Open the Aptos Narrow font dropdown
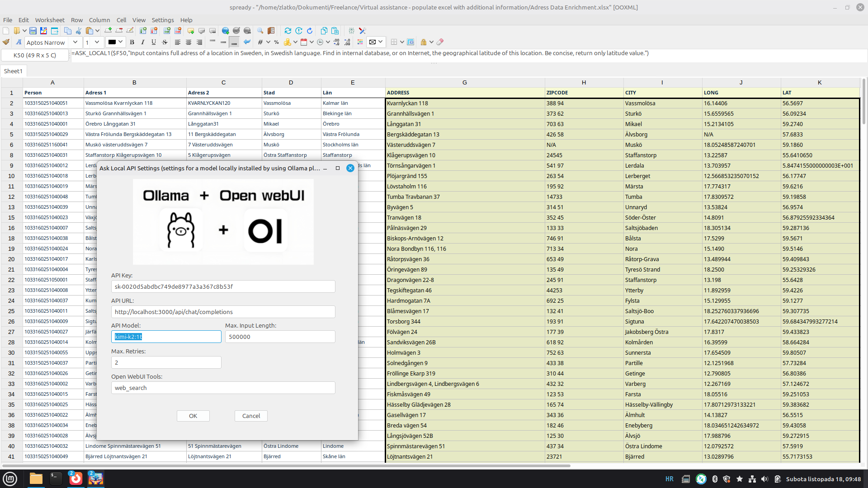 [x=75, y=42]
